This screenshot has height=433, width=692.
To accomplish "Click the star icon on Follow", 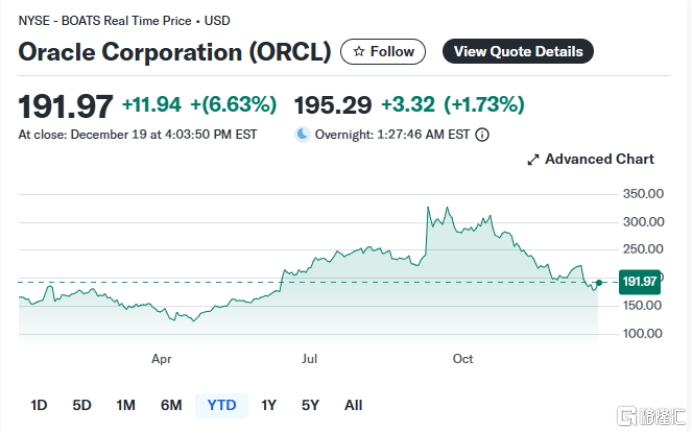I will [x=358, y=51].
